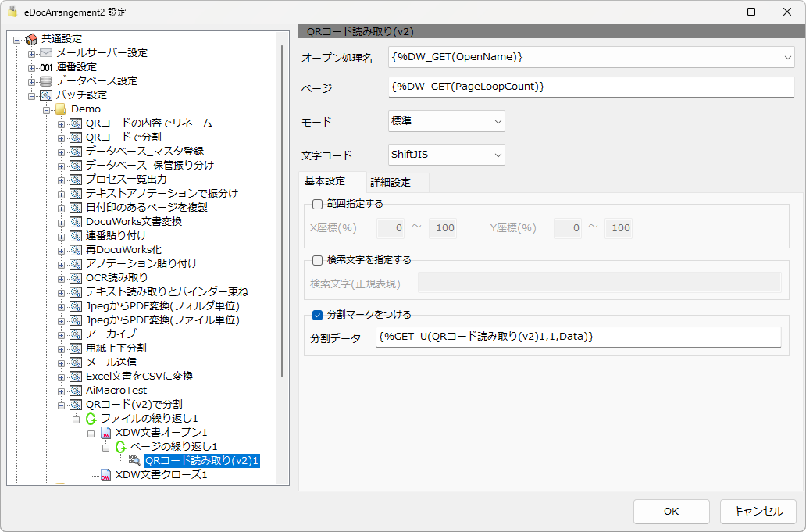This screenshot has width=806, height=532.
Task: Click the XDW文書クローズ1 document icon
Action: click(x=105, y=475)
